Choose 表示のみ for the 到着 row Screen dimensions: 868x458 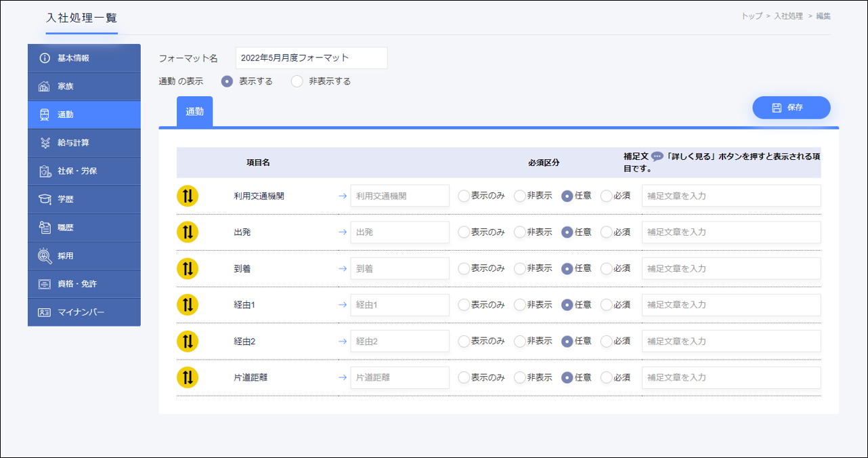(x=464, y=268)
